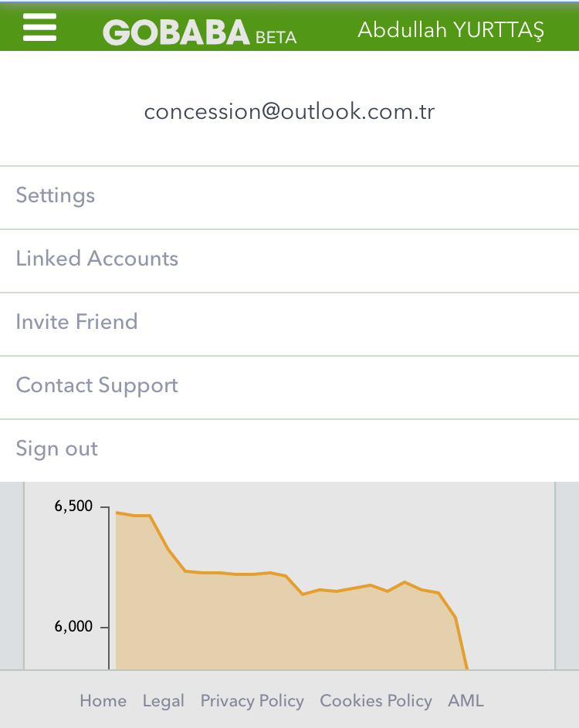579x728 pixels.
Task: Click the chart's vertical axis line
Action: click(x=109, y=588)
